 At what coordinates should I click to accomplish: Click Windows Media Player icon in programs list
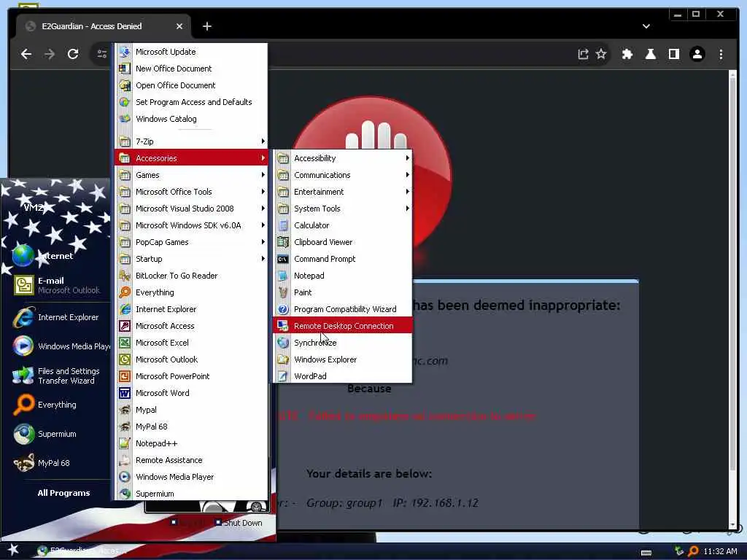125,477
